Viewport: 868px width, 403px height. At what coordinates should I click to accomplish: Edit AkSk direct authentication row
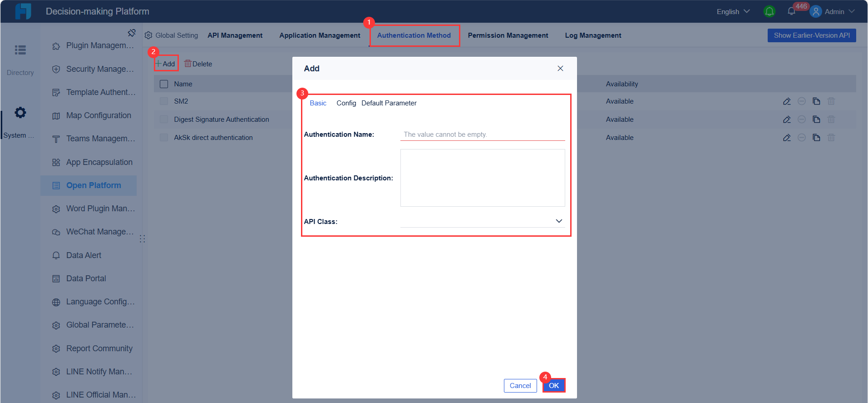pos(787,138)
